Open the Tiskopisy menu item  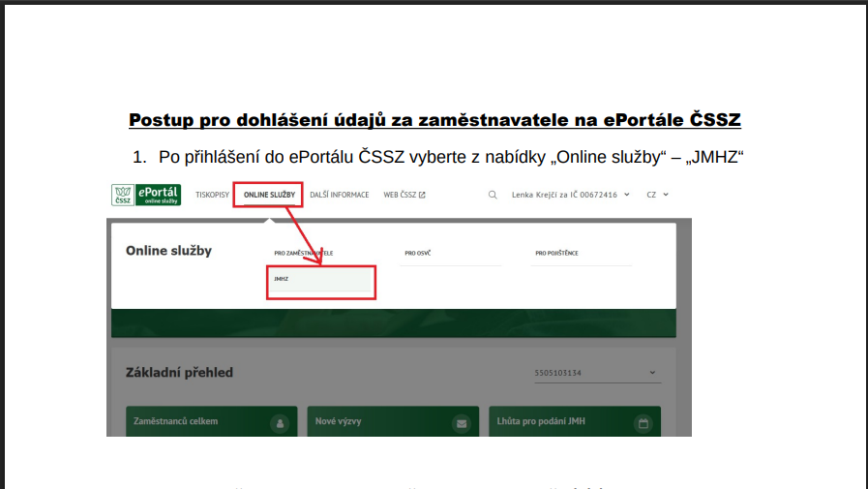(x=212, y=195)
